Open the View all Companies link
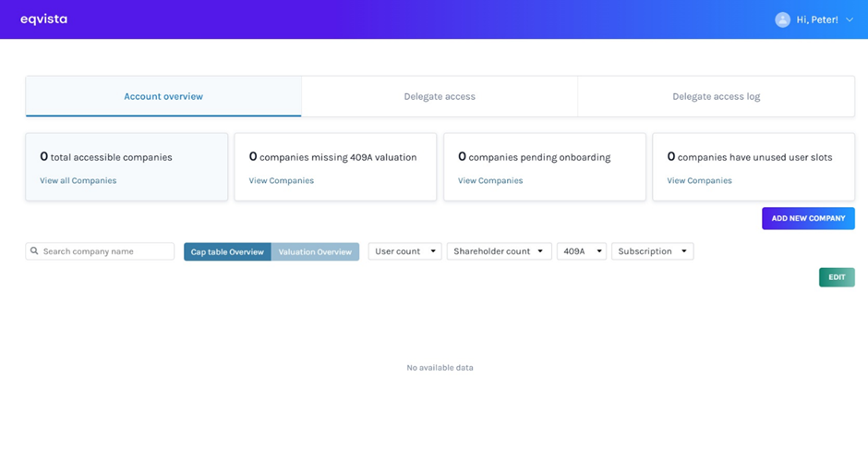Screen dimensions: 868x451 coord(78,181)
